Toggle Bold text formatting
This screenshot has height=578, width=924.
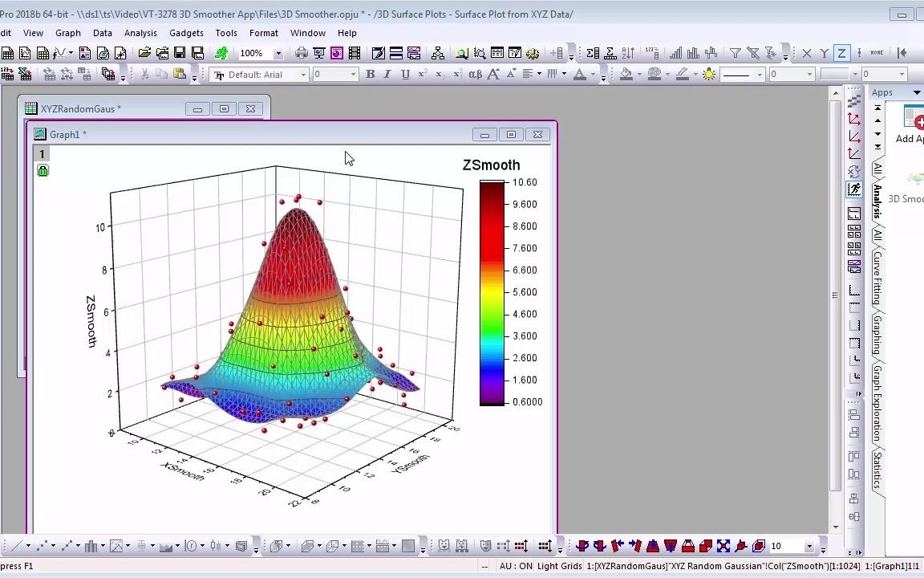click(x=370, y=74)
